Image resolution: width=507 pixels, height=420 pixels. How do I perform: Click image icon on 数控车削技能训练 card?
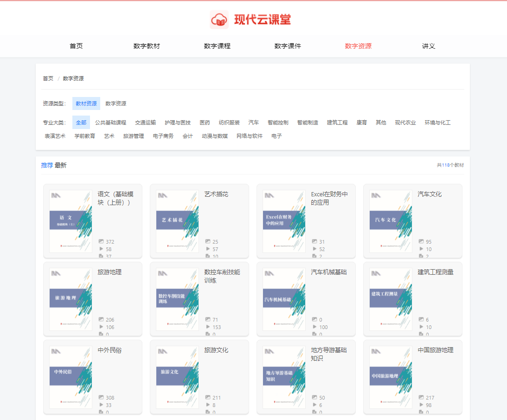point(208,320)
